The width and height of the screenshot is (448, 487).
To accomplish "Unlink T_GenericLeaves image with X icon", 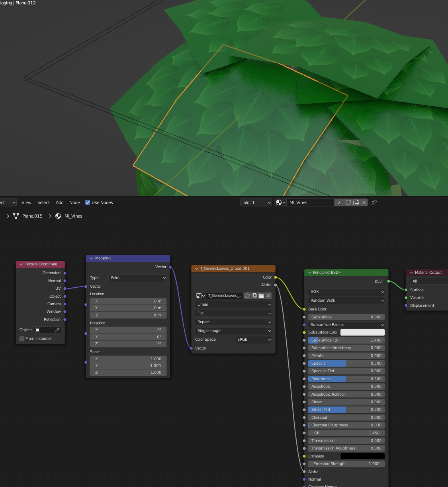I will [268, 296].
